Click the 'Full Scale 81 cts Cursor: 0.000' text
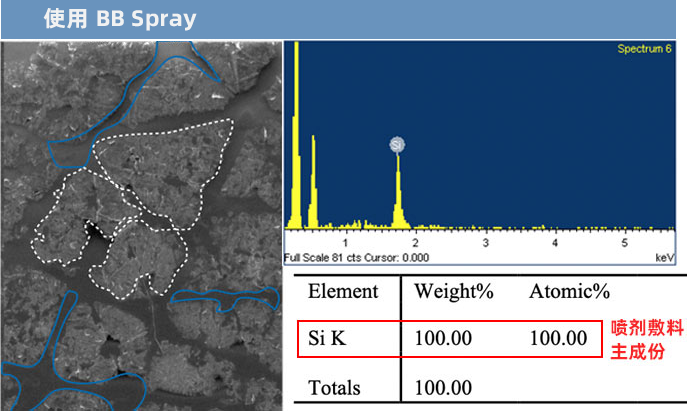This screenshot has height=413, width=688. pos(356,258)
